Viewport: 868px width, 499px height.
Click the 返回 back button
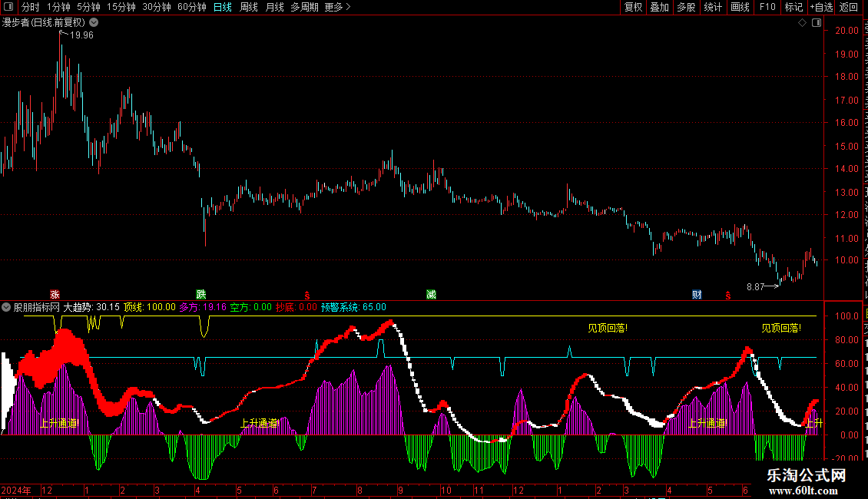849,7
